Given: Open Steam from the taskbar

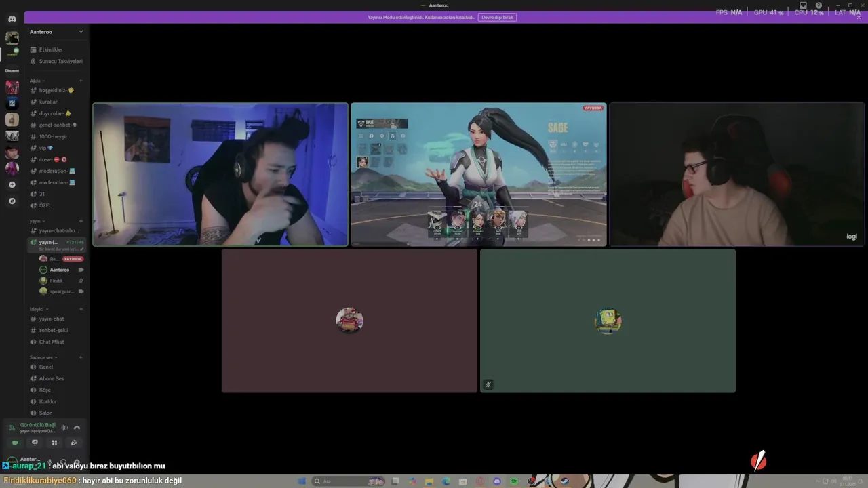Looking at the screenshot, I should 564,481.
